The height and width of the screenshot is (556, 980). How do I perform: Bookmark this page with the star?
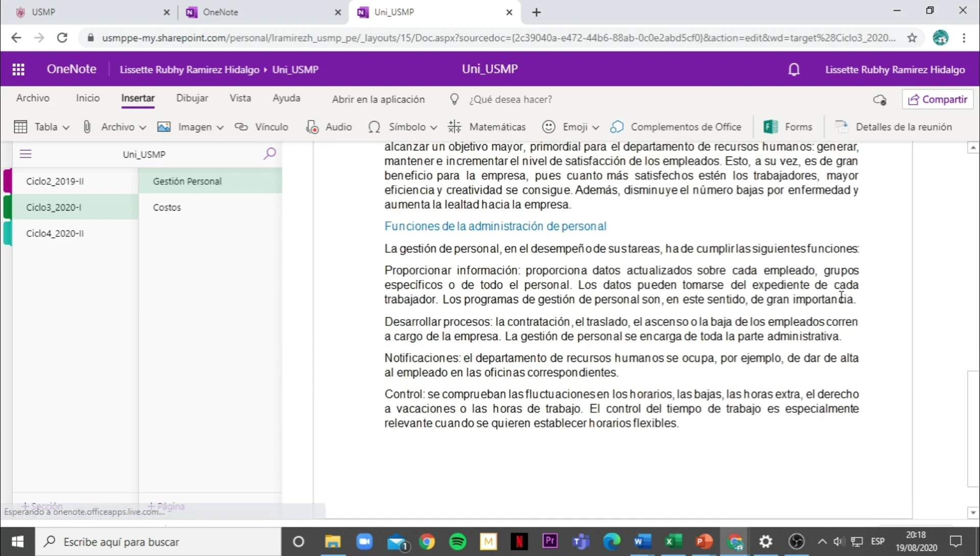[x=912, y=38]
